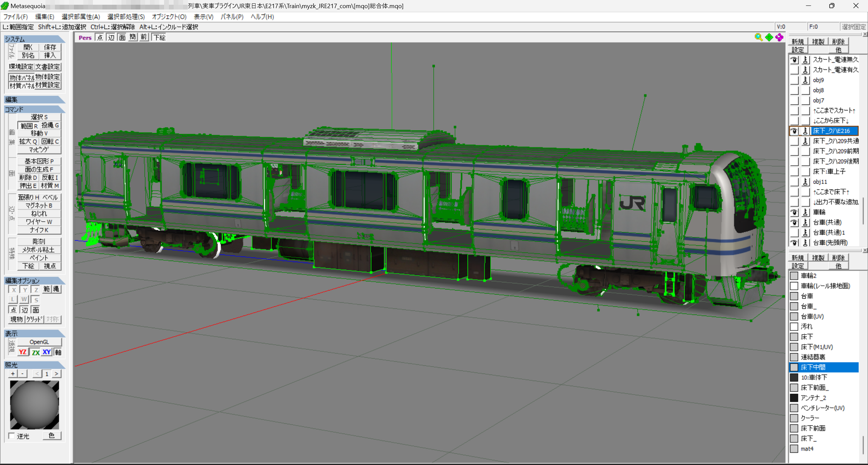This screenshot has height=465, width=868.
Task: Toggle lock icon for 台車(共通)1 object
Action: coord(805,233)
